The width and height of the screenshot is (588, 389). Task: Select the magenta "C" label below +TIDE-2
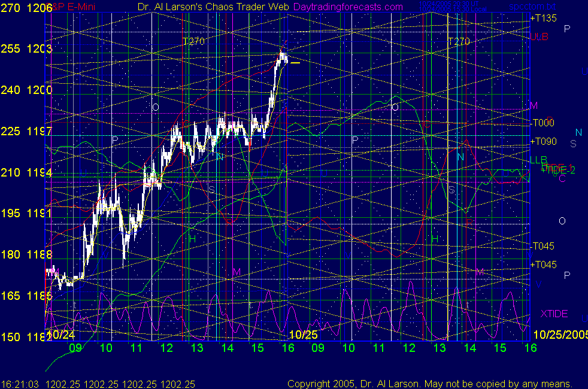click(562, 178)
